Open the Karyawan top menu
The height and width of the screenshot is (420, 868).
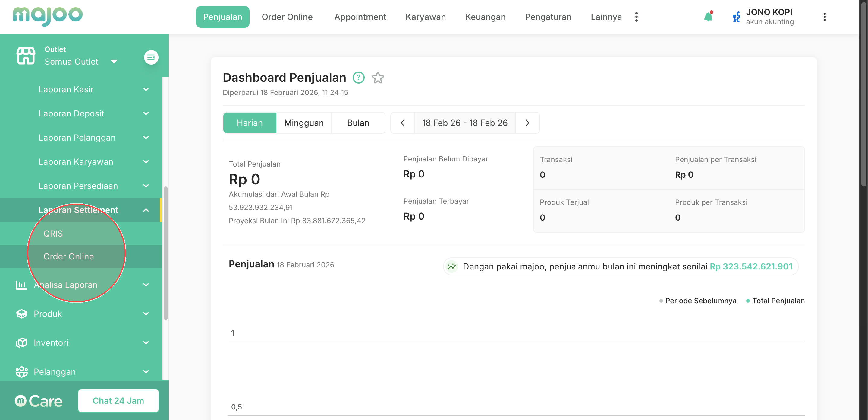click(x=425, y=17)
